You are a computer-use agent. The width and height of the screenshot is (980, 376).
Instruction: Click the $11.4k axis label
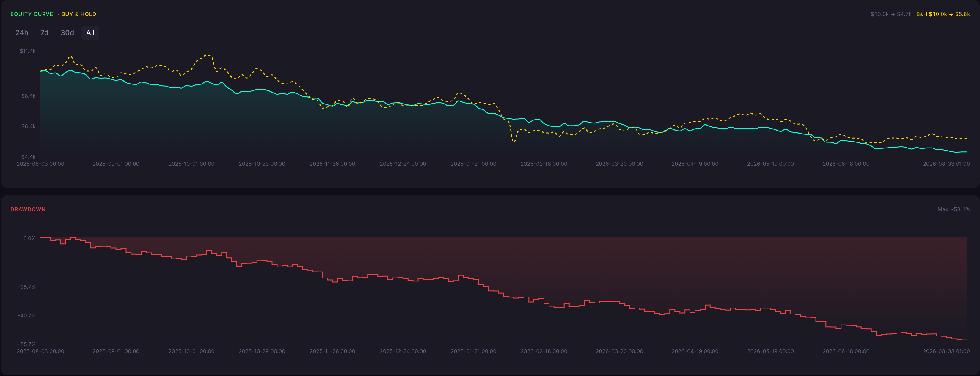[28, 51]
